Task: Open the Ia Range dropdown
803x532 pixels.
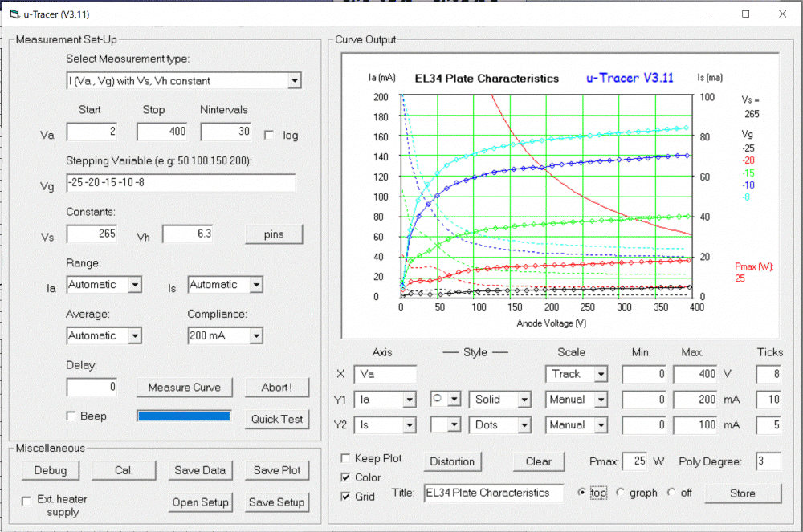Action: coord(134,285)
